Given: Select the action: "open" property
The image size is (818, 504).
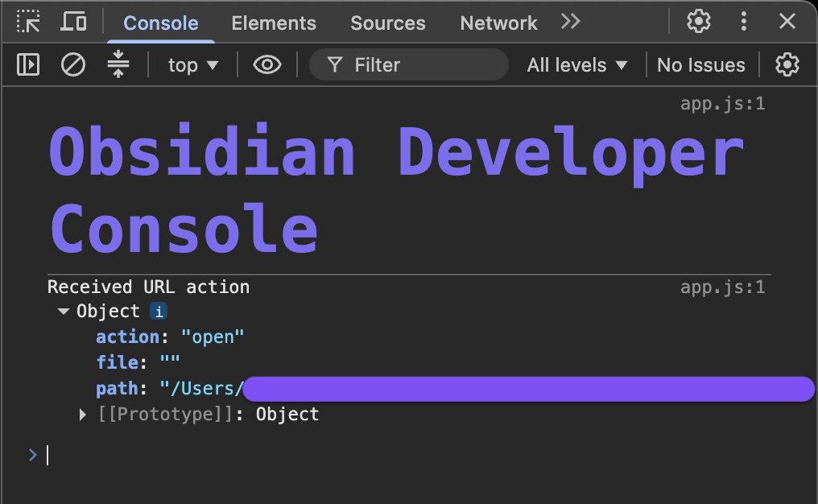Looking at the screenshot, I should pos(170,337).
